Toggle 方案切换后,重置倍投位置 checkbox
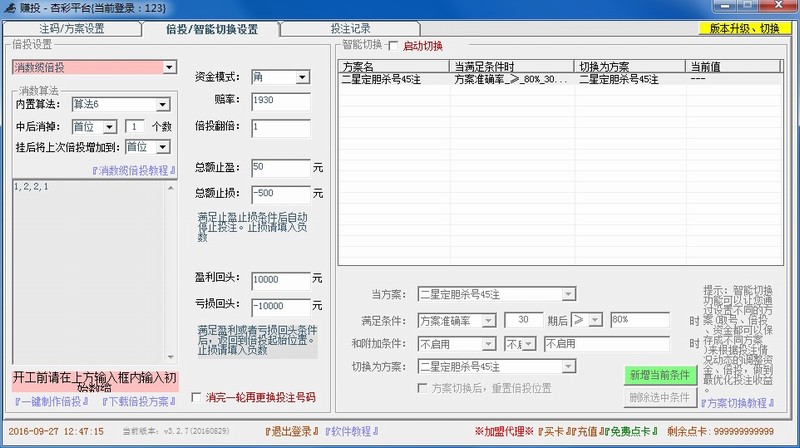The image size is (800, 448). pyautogui.click(x=423, y=387)
